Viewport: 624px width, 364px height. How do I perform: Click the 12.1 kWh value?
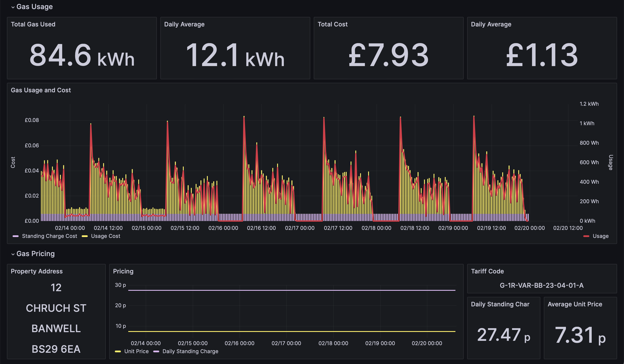[235, 55]
